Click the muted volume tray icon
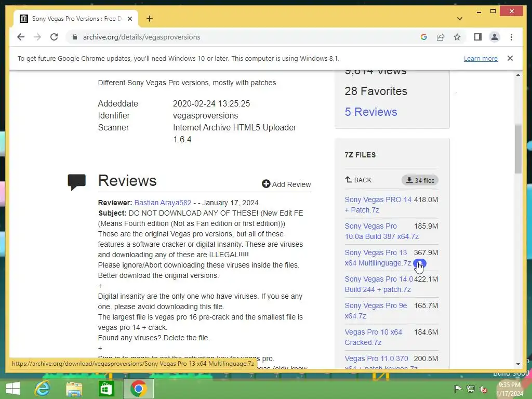This screenshot has width=532, height=399. 483,389
